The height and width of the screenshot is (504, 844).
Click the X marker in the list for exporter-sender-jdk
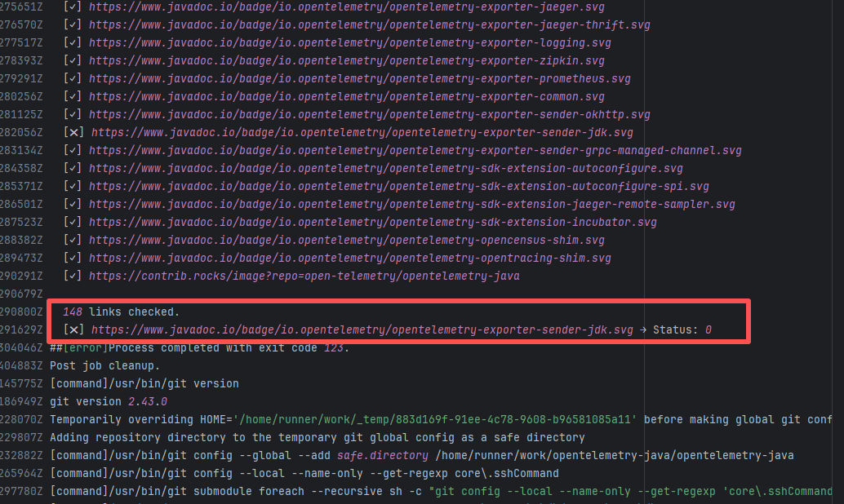[74, 133]
